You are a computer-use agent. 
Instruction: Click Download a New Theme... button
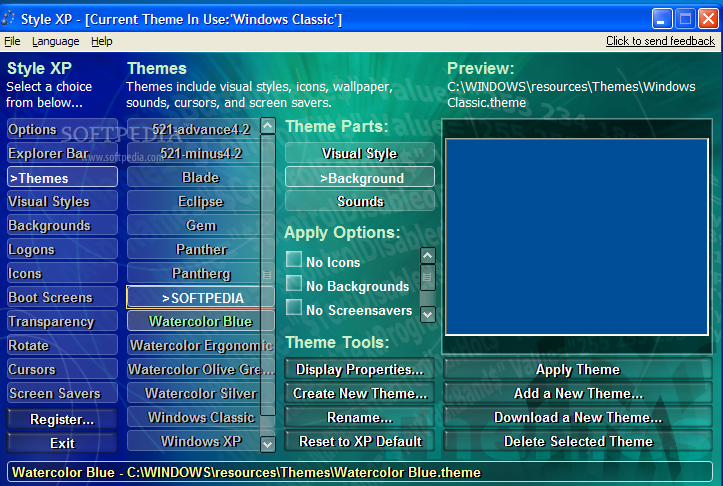pyautogui.click(x=578, y=417)
